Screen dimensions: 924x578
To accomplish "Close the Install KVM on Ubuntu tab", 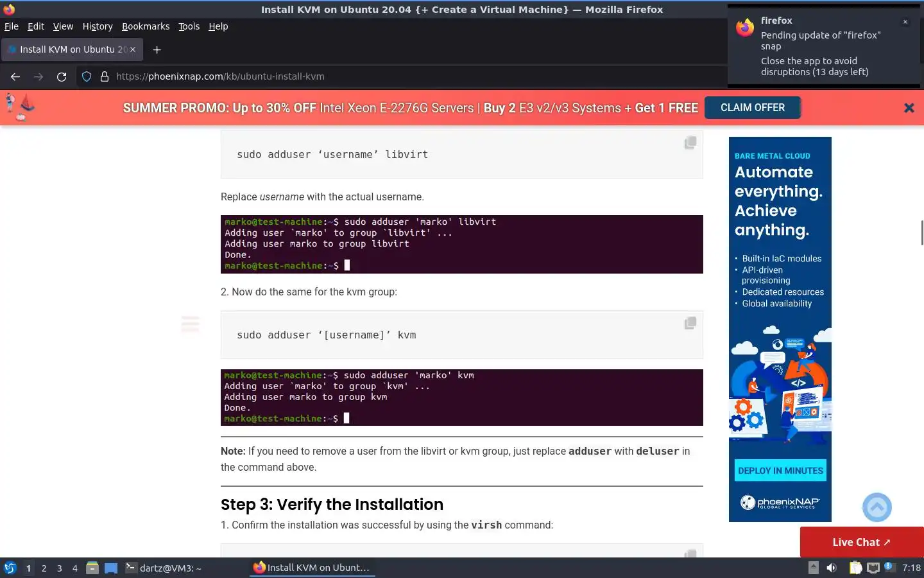I will 133,49.
